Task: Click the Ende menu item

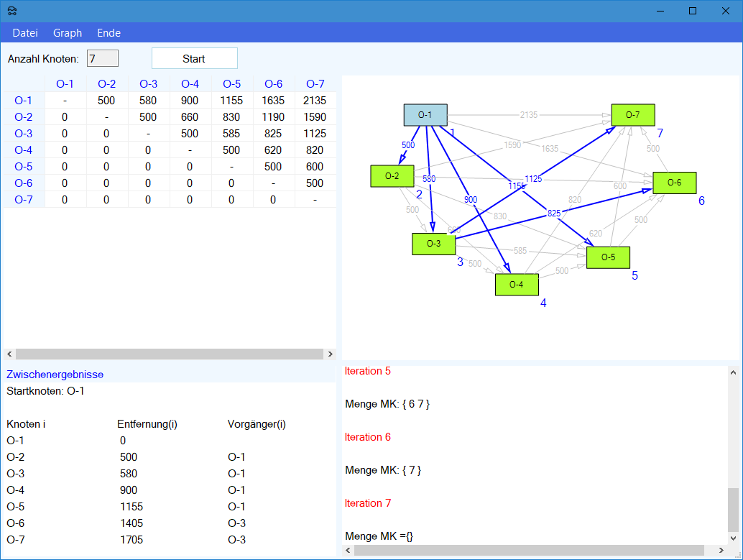Action: [x=109, y=33]
